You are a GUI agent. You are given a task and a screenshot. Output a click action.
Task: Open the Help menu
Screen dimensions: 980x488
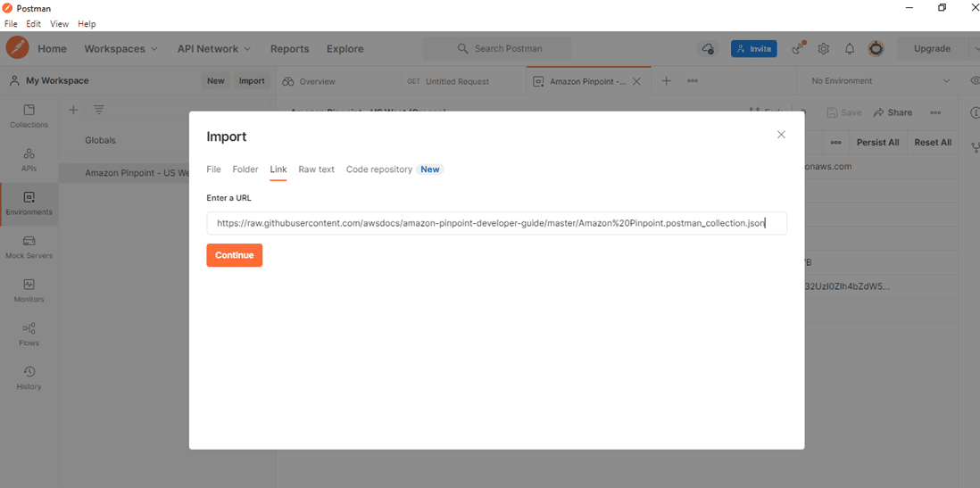[x=87, y=24]
